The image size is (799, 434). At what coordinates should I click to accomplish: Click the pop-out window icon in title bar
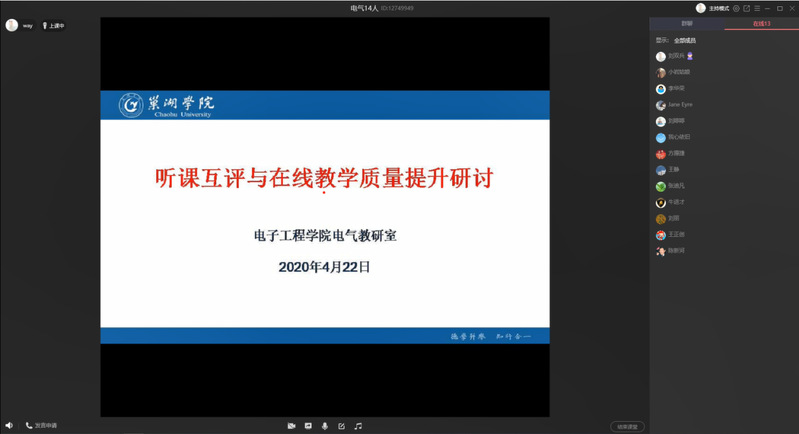747,8
